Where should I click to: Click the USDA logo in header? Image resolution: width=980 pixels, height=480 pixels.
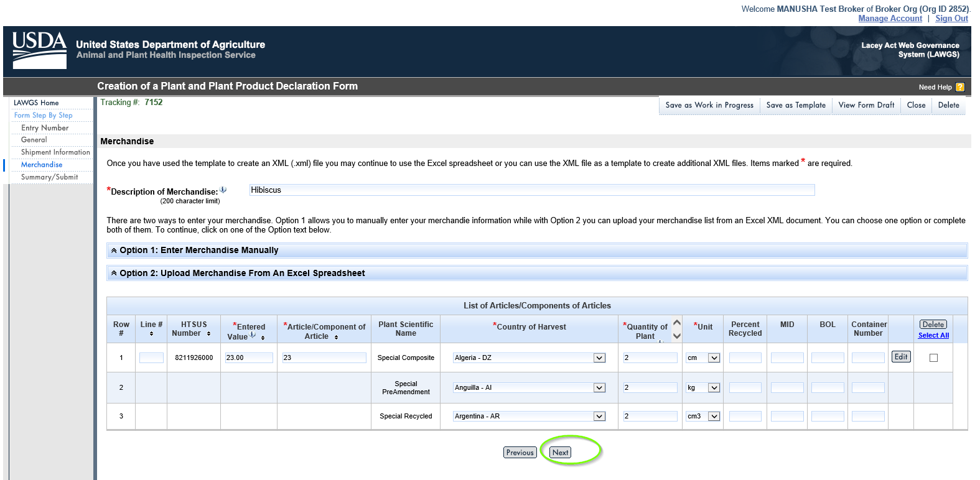(x=39, y=50)
